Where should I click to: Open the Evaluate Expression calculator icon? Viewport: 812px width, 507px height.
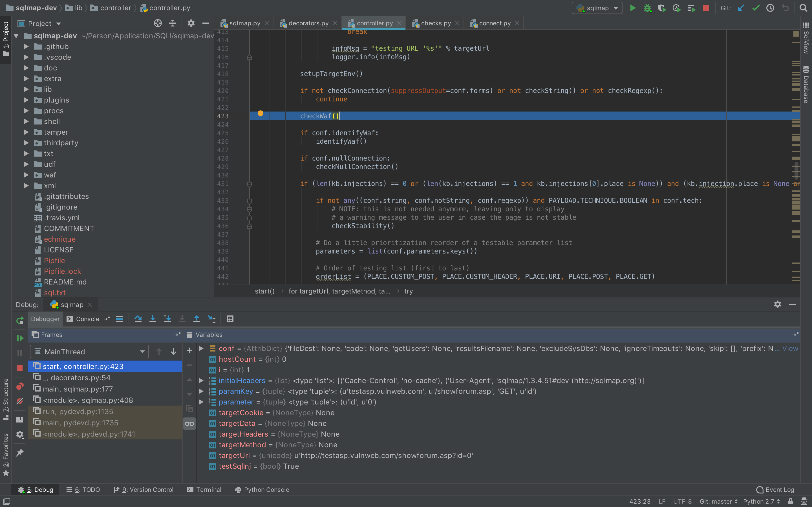point(230,319)
